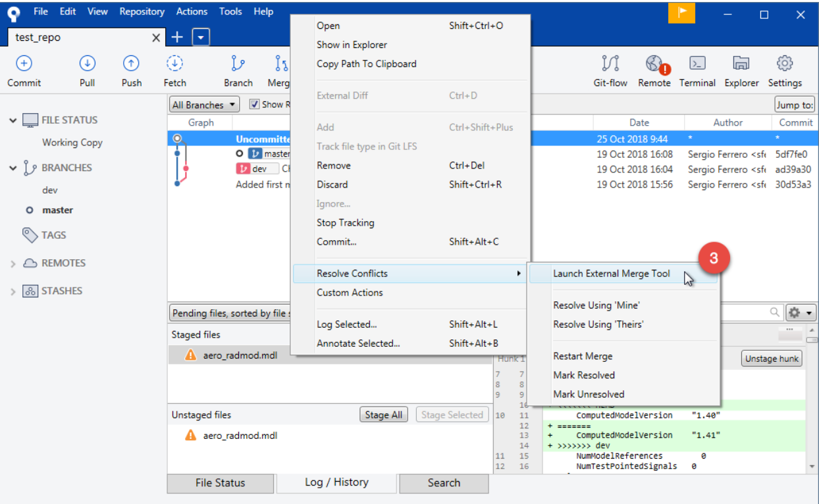Viewport: 819px width, 504px height.
Task: Open the Resolve Conflicts submenu
Action: pyautogui.click(x=409, y=274)
